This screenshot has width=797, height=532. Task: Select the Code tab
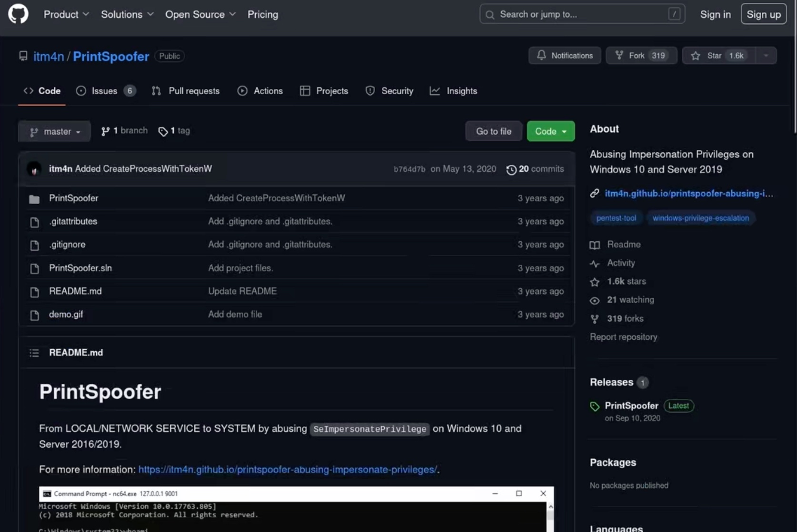pyautogui.click(x=42, y=91)
